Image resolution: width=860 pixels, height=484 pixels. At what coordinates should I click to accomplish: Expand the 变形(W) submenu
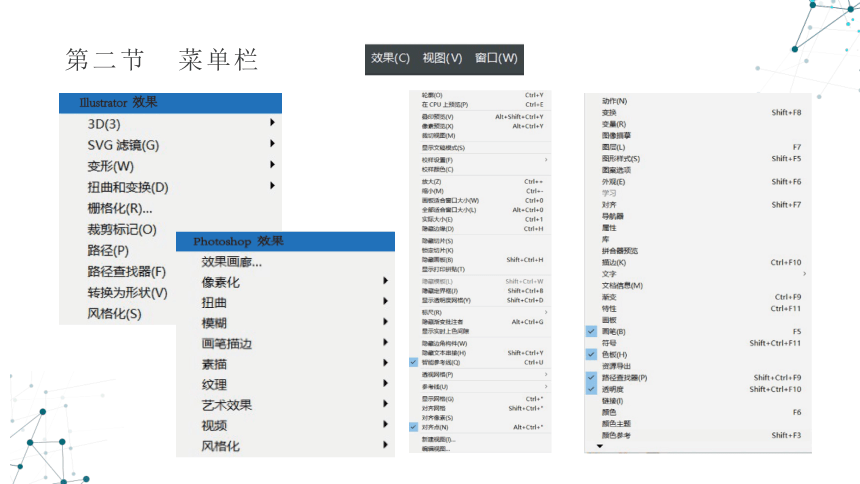tap(171, 166)
